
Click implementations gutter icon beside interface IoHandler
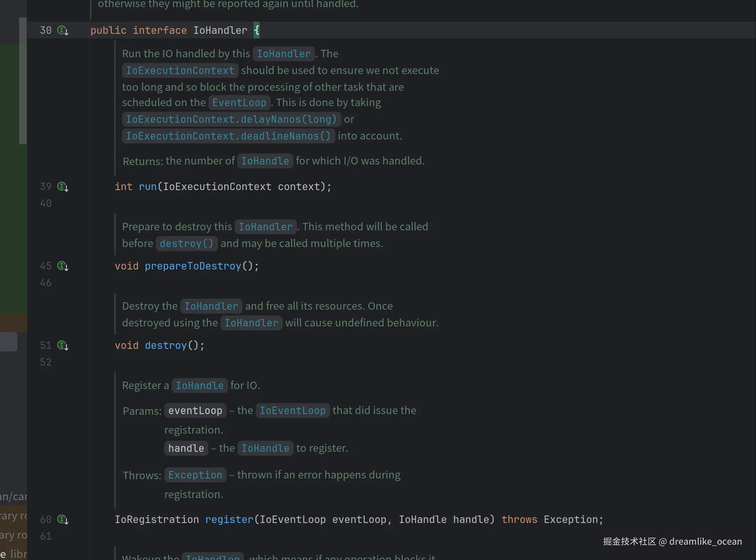pyautogui.click(x=63, y=30)
